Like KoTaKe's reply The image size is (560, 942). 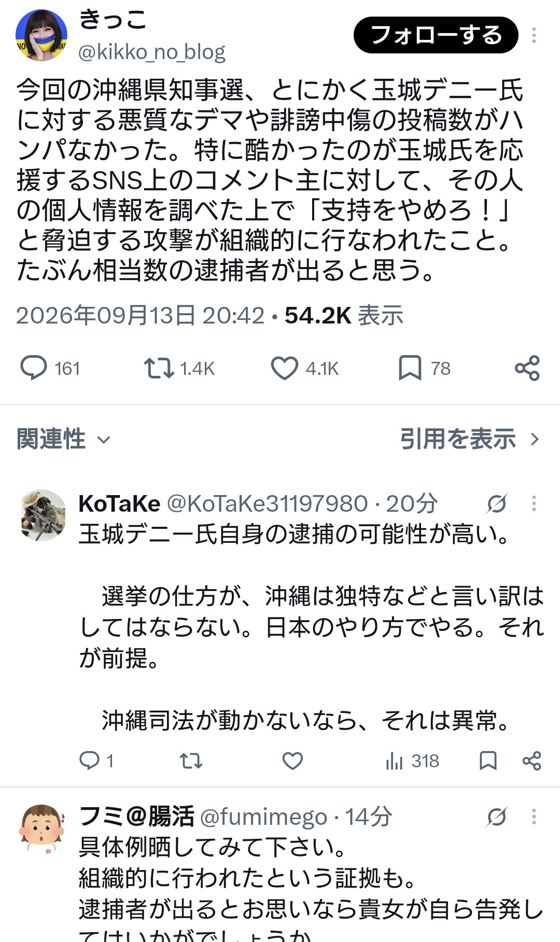(x=292, y=761)
